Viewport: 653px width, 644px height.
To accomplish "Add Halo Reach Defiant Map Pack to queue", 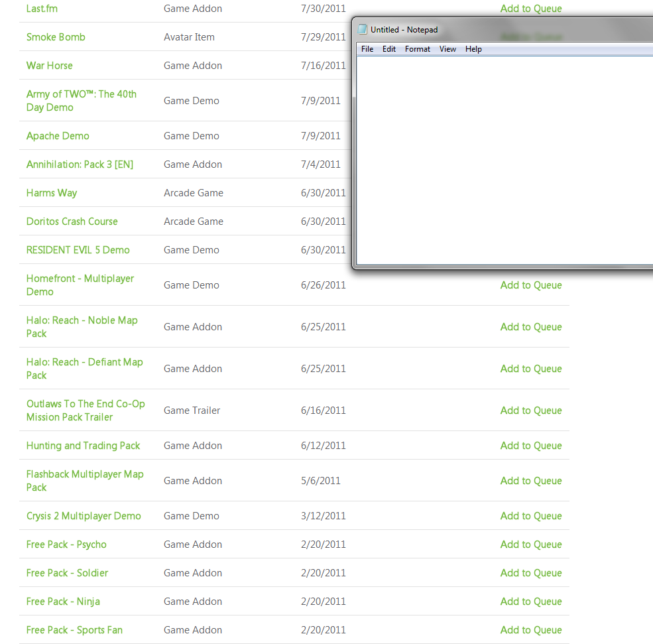I will tap(531, 369).
